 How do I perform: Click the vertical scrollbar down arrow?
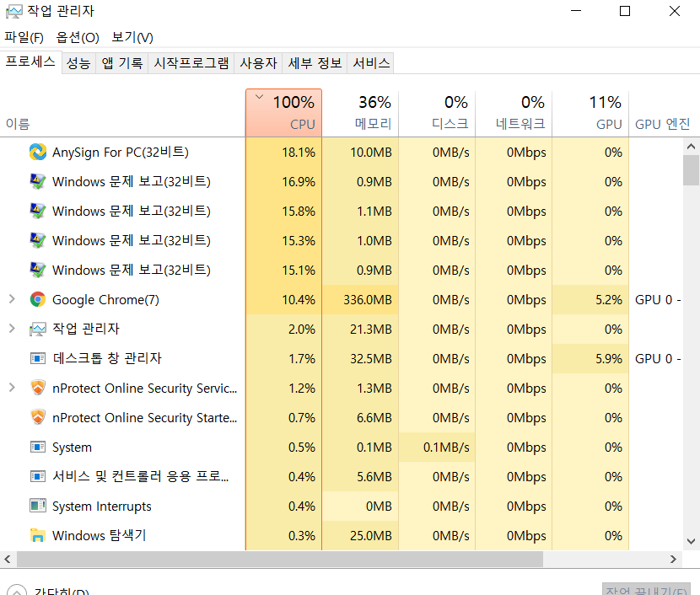(691, 541)
